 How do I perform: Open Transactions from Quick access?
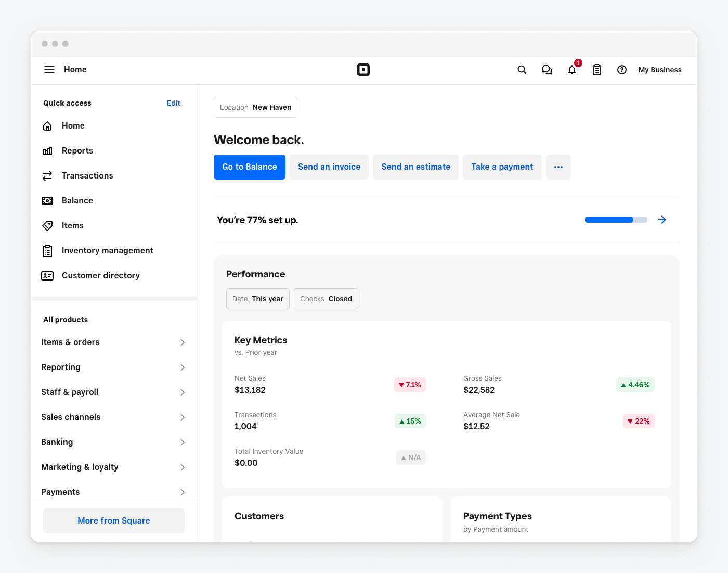click(x=87, y=175)
